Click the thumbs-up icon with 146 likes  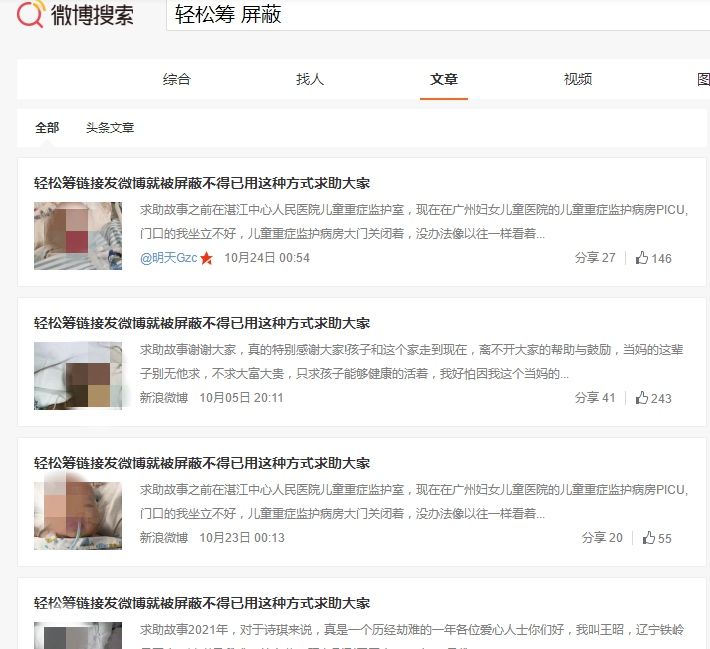642,258
